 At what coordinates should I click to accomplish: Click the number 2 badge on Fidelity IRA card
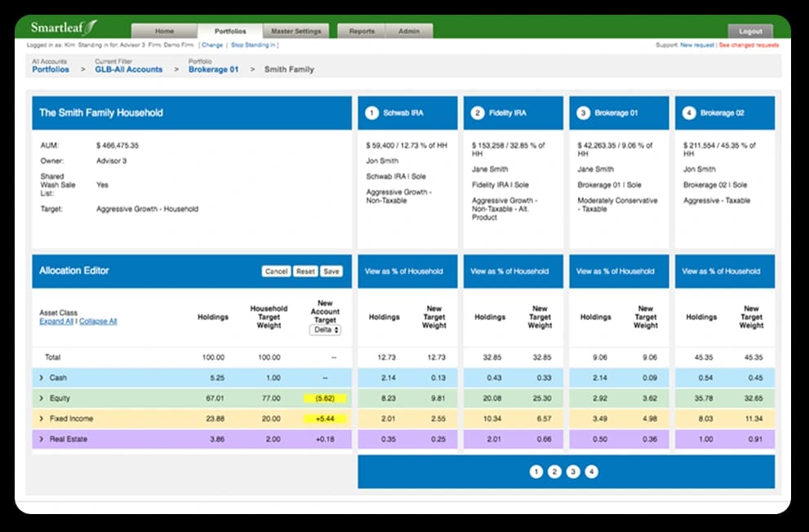[x=478, y=113]
